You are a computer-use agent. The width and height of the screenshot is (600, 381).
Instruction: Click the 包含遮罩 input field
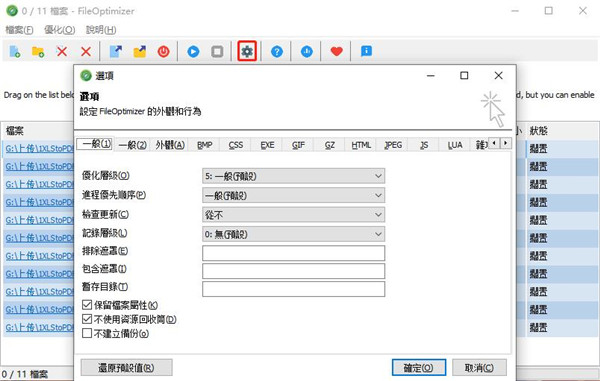(x=293, y=271)
